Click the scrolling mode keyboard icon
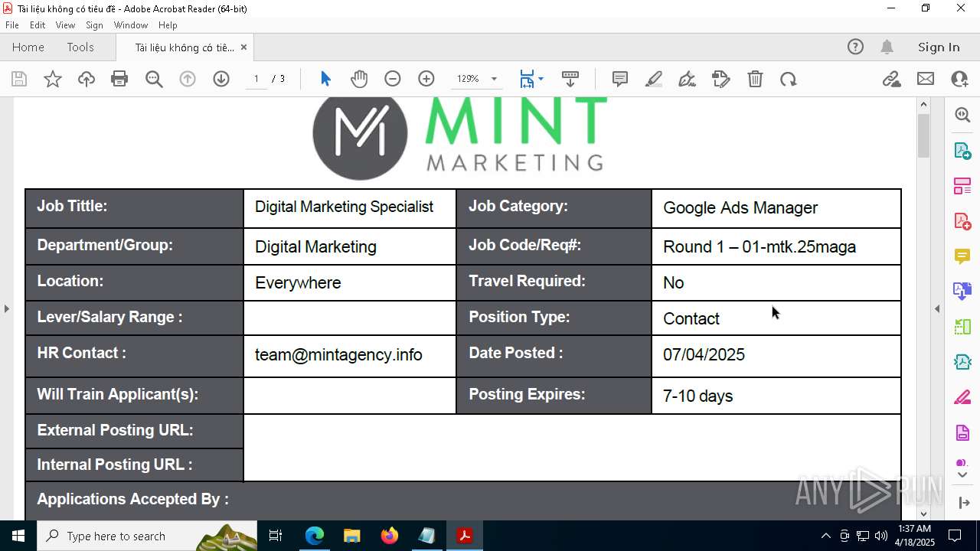Viewport: 980px width, 551px height. [x=570, y=79]
